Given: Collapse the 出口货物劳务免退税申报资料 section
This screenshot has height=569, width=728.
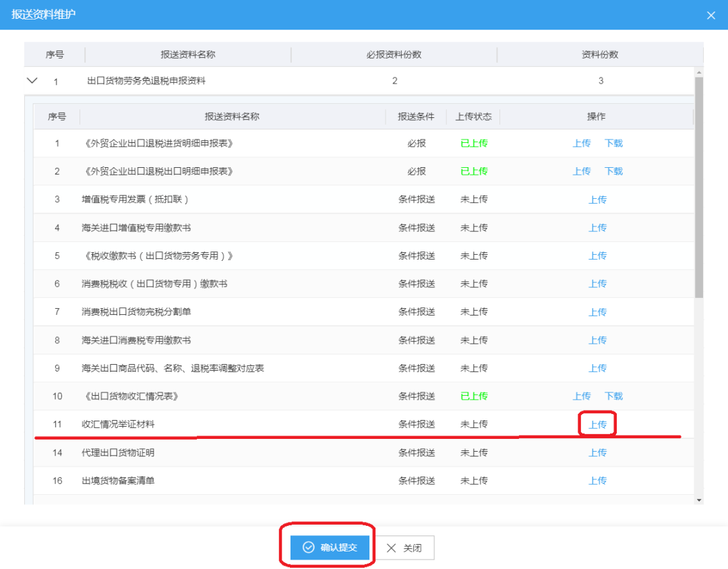Looking at the screenshot, I should click(x=32, y=80).
